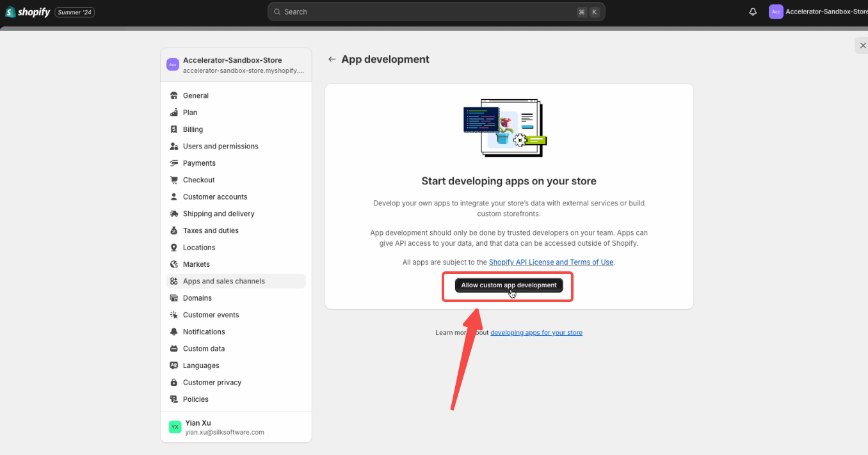Select Custom data
The image size is (868, 455).
[236, 349]
